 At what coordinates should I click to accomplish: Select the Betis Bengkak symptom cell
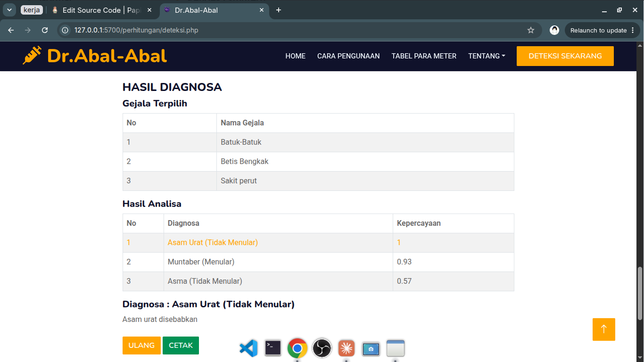[x=365, y=161]
